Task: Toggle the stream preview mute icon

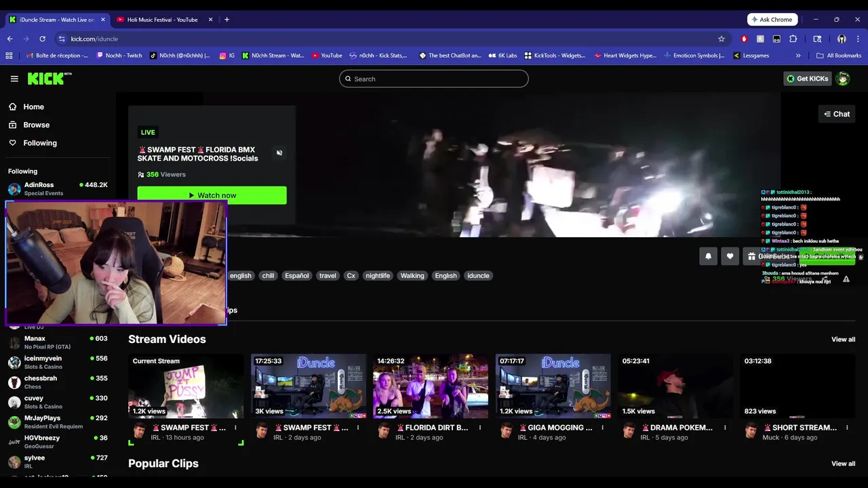Action: [279, 152]
